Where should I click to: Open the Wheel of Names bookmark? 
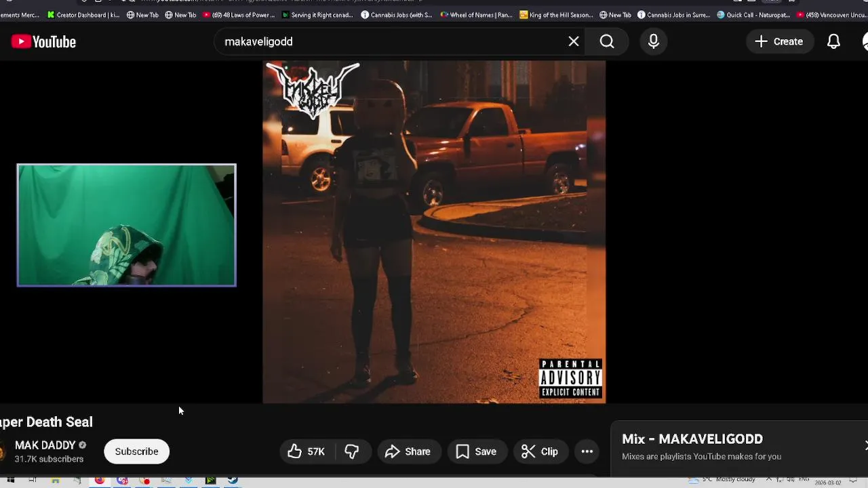pos(476,15)
